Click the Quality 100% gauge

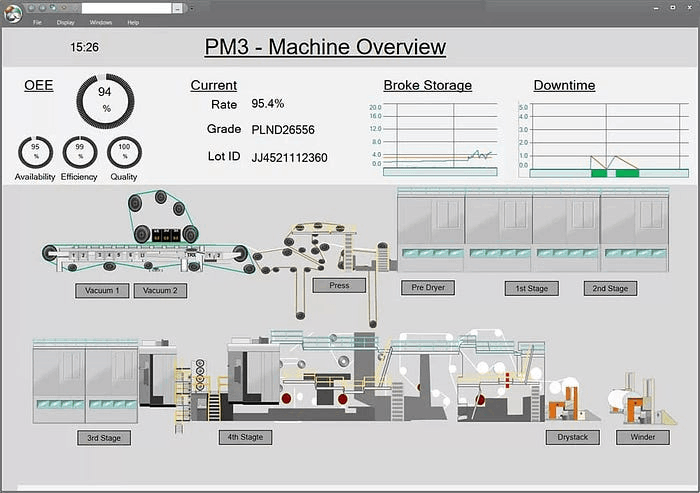point(124,152)
